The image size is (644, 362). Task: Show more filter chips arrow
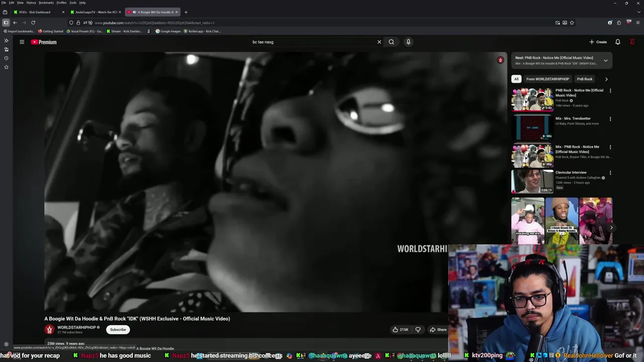[x=606, y=79]
